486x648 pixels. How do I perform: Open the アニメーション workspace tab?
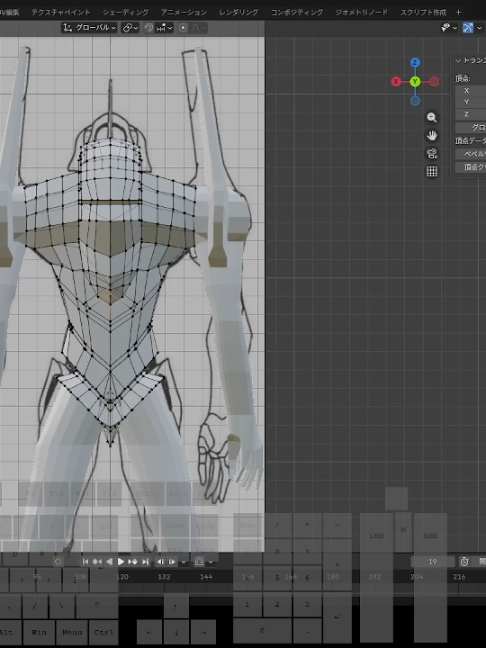(184, 12)
